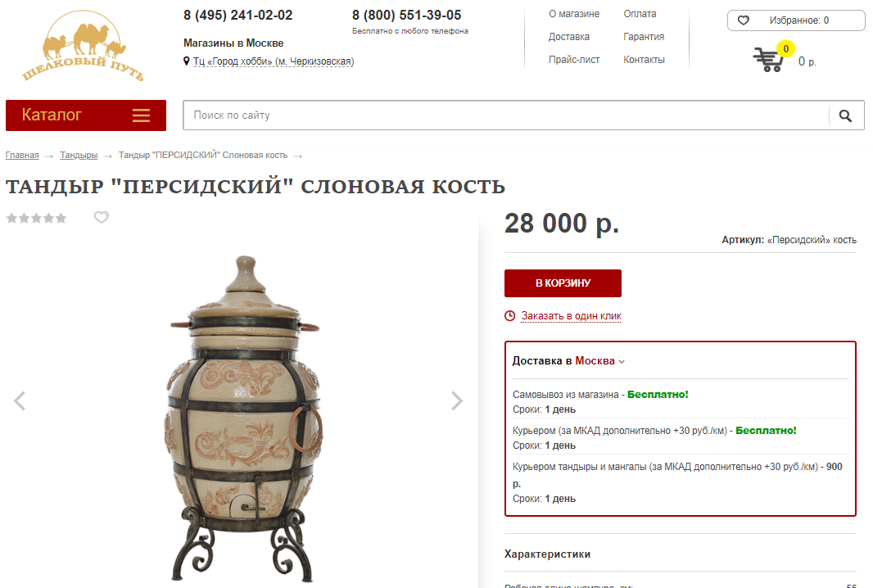
Task: Click the hamburger icon in Каталог
Action: click(142, 115)
